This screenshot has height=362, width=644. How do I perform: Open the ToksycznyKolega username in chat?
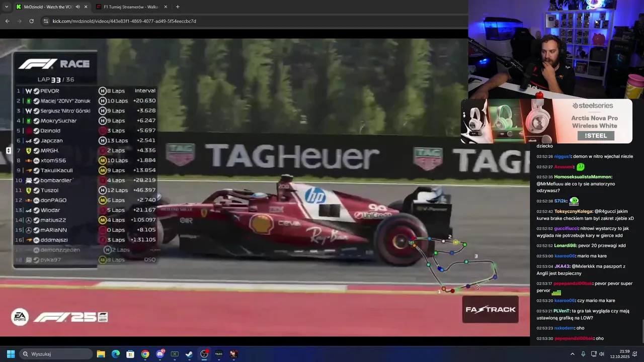(x=573, y=212)
